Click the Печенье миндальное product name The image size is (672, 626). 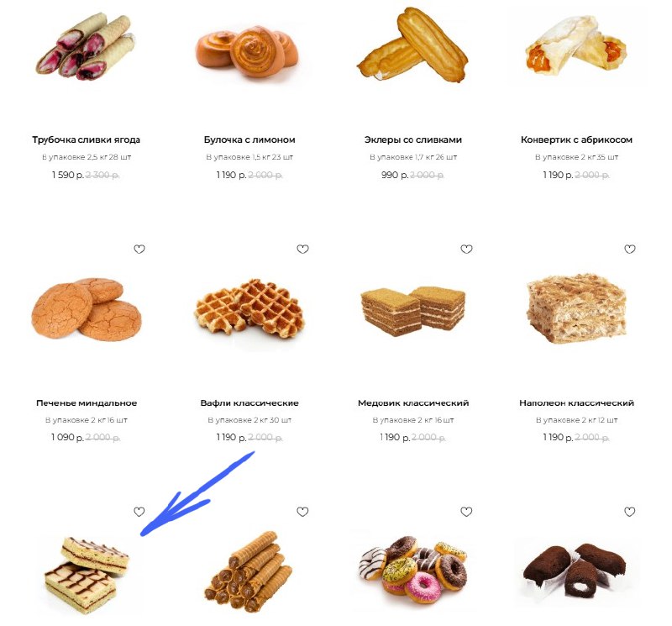click(87, 403)
